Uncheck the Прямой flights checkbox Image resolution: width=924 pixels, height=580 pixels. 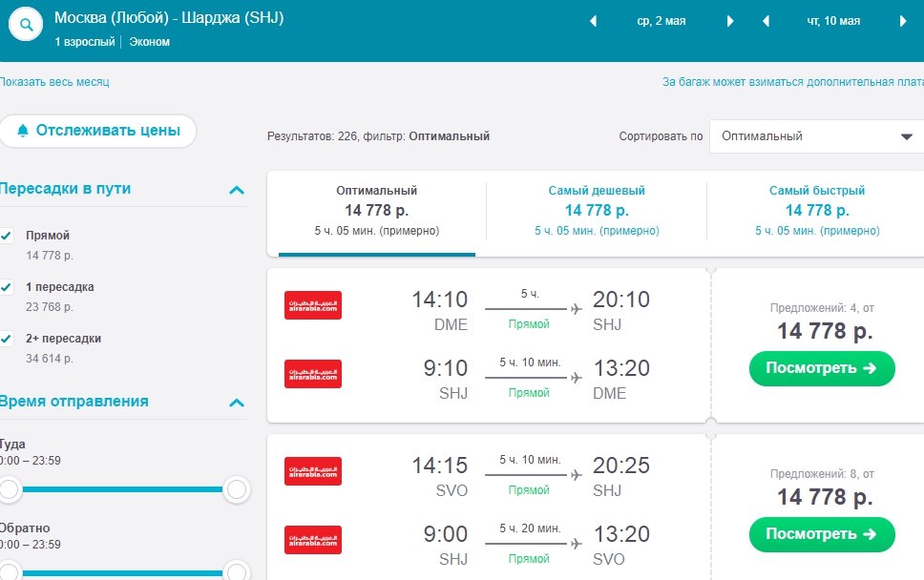(6, 236)
